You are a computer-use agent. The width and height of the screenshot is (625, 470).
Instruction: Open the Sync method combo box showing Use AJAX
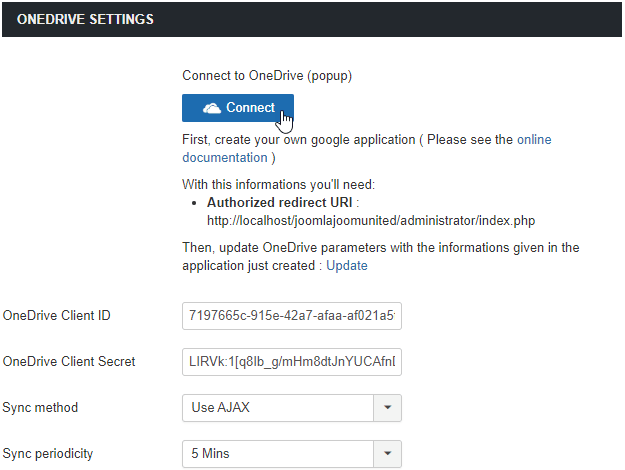pos(277,407)
